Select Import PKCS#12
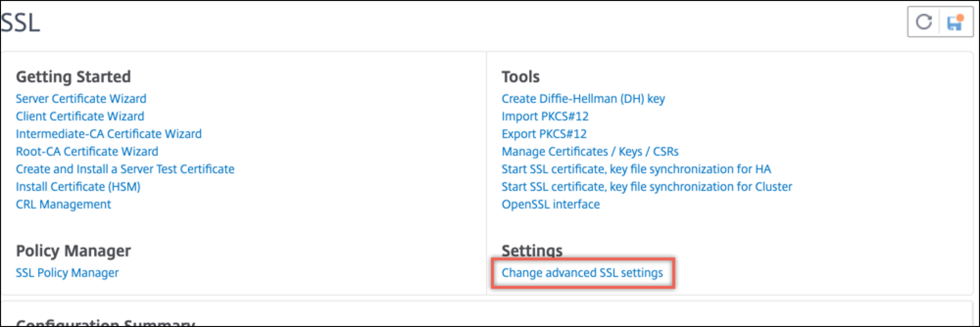Screen dimensions: 980x327 (x=545, y=116)
